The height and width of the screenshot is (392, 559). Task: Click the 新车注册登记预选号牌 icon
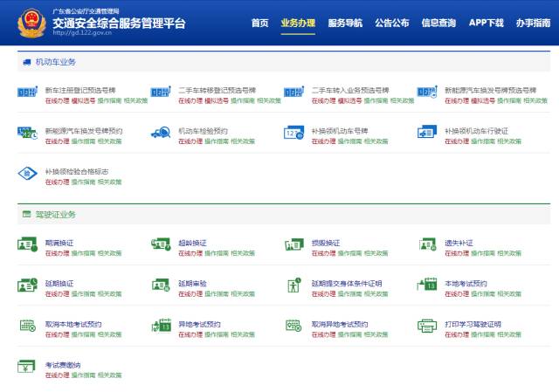coord(27,93)
